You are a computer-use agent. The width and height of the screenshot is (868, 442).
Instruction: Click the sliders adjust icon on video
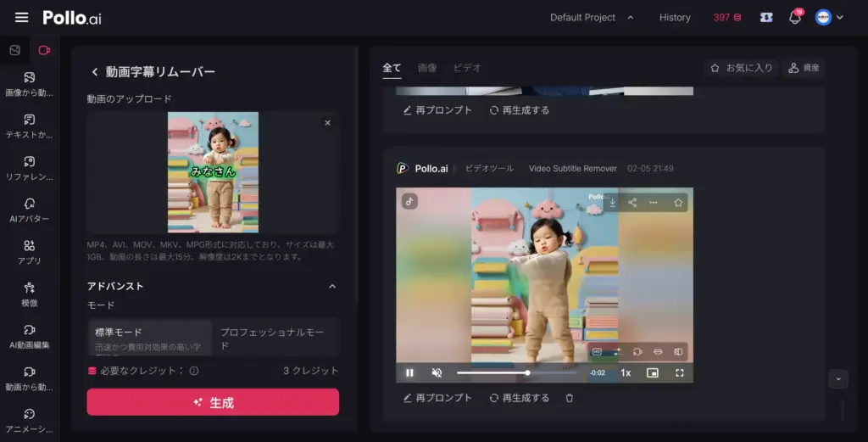(x=617, y=352)
